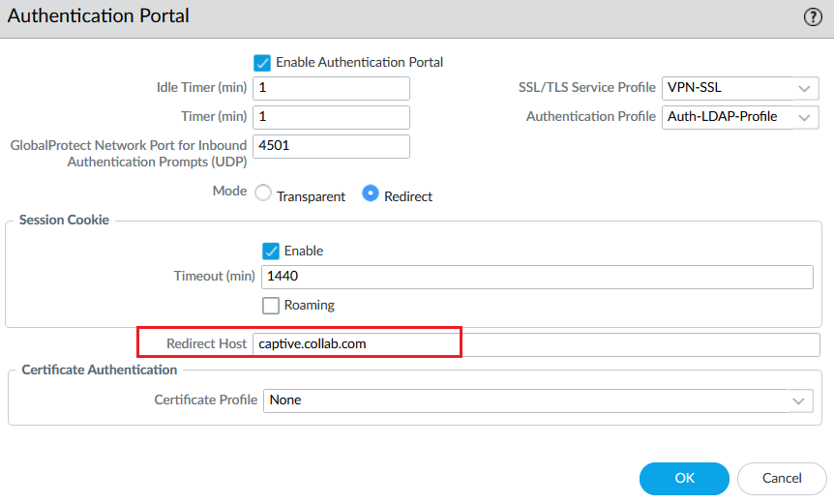This screenshot has height=504, width=834.
Task: Click the Authentication Portal dialog title
Action: [x=99, y=16]
